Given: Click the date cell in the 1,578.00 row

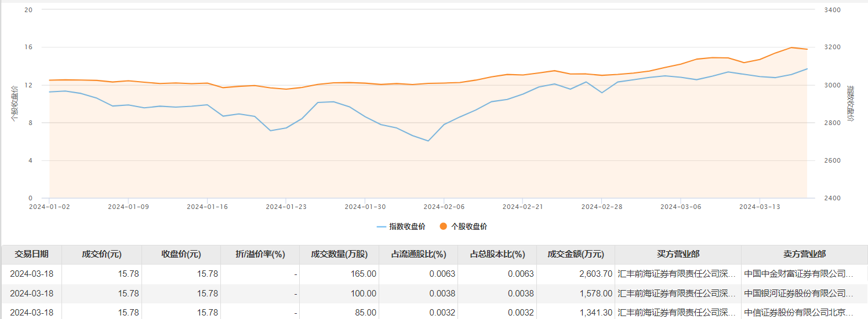Looking at the screenshot, I should pyautogui.click(x=31, y=294).
